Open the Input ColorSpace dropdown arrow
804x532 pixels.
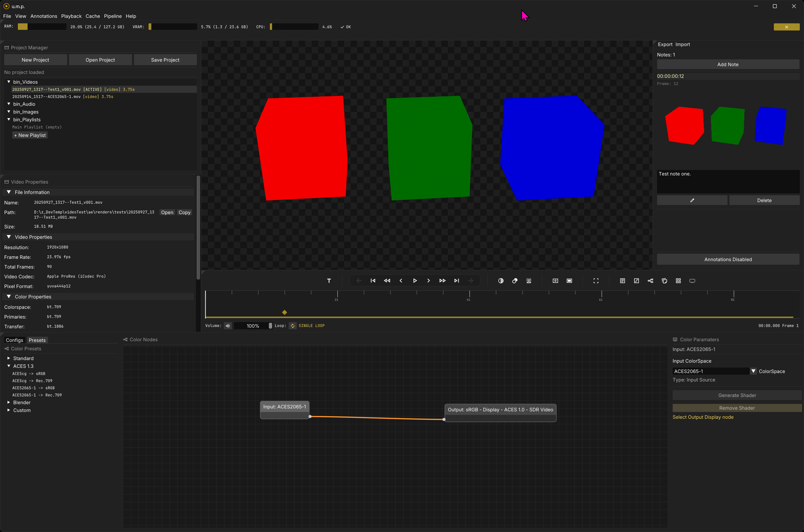click(x=753, y=371)
